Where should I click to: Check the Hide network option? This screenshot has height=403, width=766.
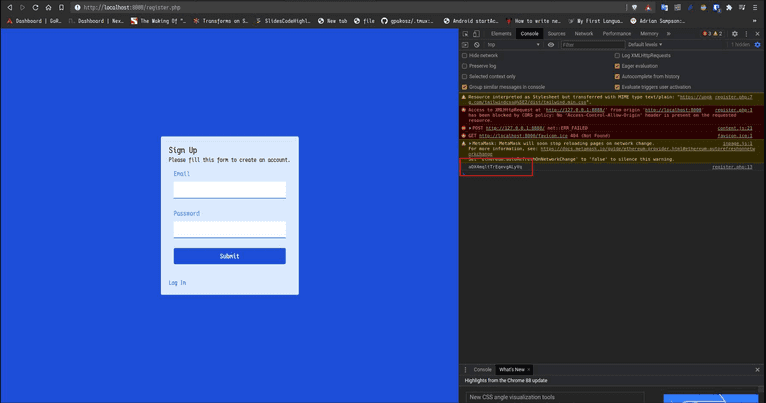pyautogui.click(x=465, y=56)
